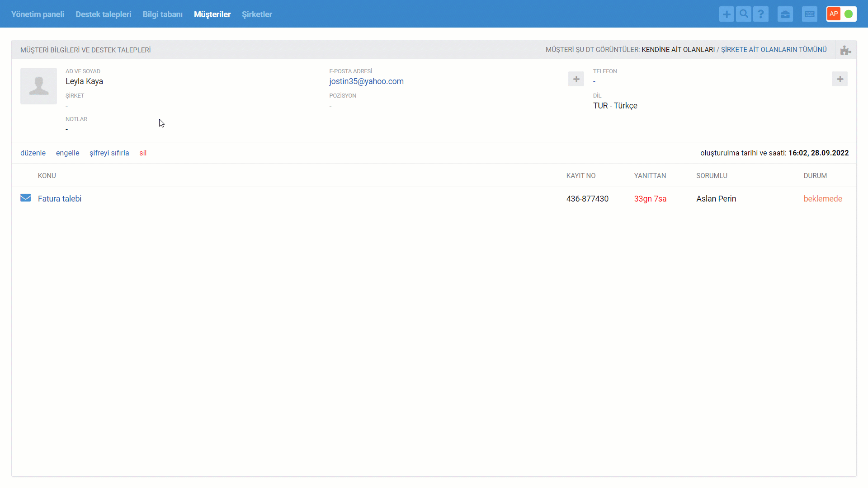This screenshot has height=488, width=868.
Task: Click the KAYIT NO column header
Action: tap(581, 176)
